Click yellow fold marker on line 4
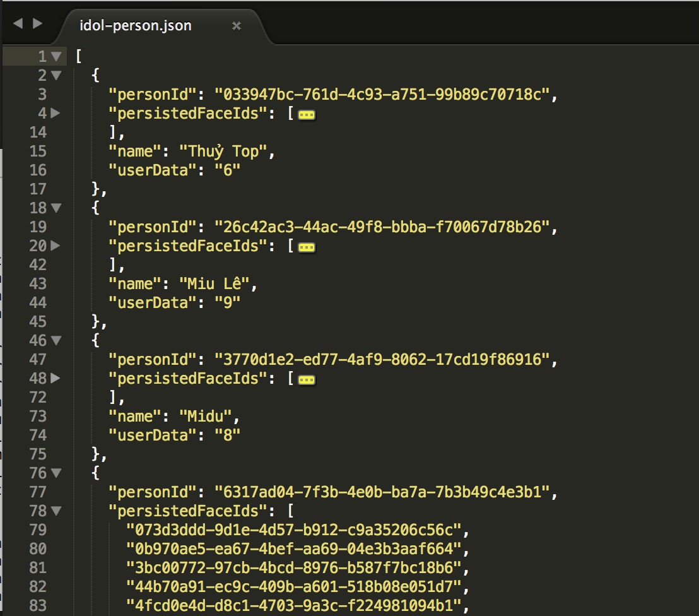 (x=307, y=115)
